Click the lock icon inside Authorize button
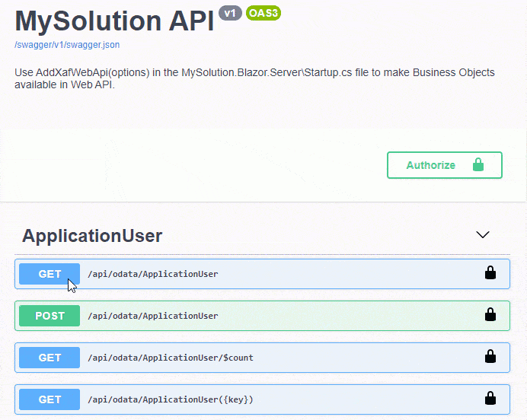The image size is (527, 420). [x=478, y=164]
